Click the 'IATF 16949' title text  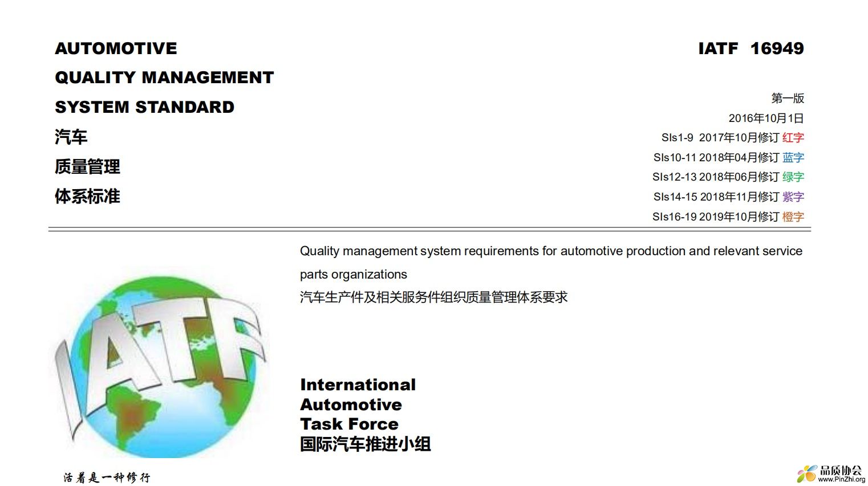click(x=751, y=48)
